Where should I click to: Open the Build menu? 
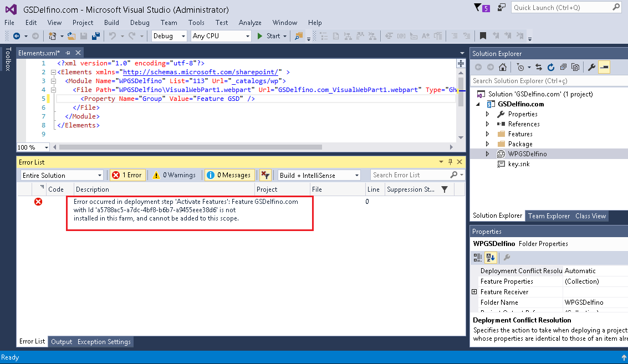pyautogui.click(x=111, y=23)
